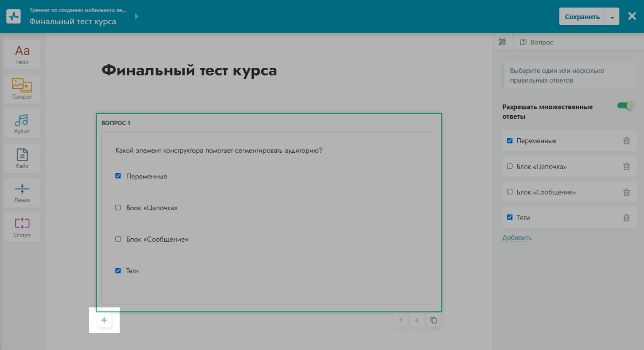
Task: Insert a Line divider block
Action: coord(22,193)
